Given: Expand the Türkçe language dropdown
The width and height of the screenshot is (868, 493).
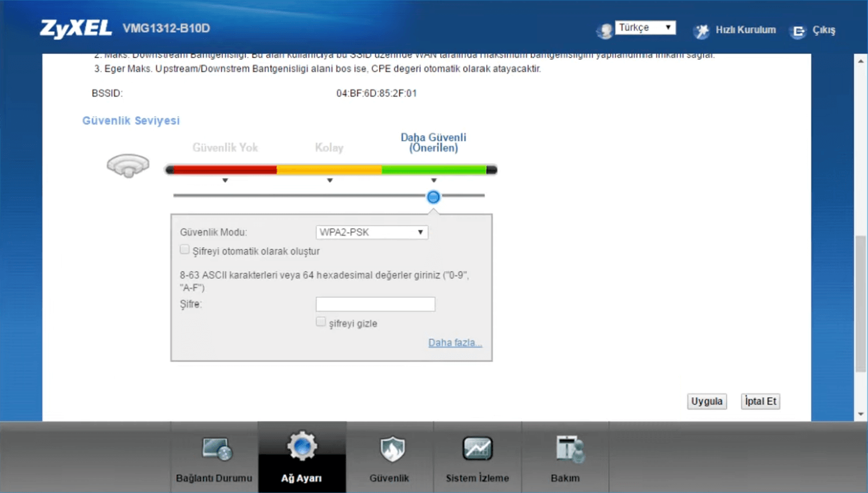Looking at the screenshot, I should [645, 28].
